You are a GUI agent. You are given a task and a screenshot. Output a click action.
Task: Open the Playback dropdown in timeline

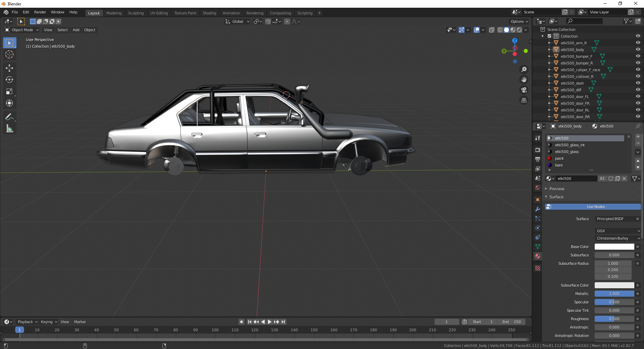tap(27, 322)
